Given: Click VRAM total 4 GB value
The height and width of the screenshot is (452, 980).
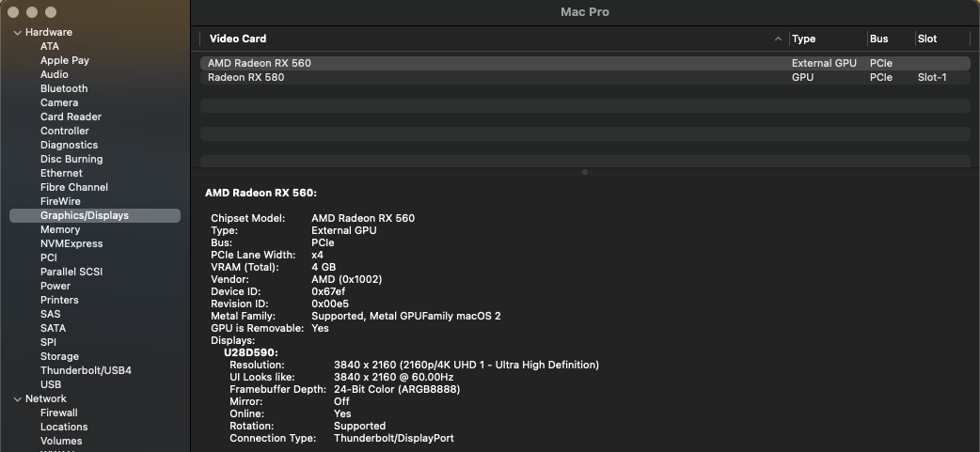Looking at the screenshot, I should click(x=324, y=267).
